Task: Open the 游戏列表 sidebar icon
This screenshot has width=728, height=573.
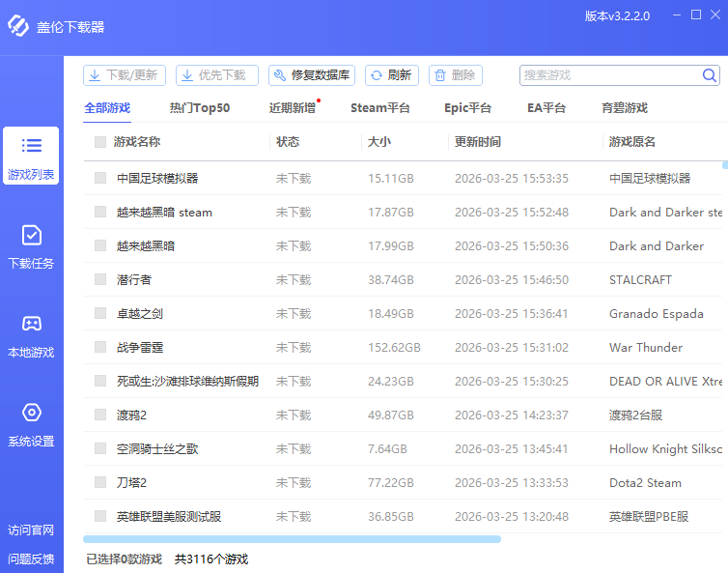Action: click(31, 146)
